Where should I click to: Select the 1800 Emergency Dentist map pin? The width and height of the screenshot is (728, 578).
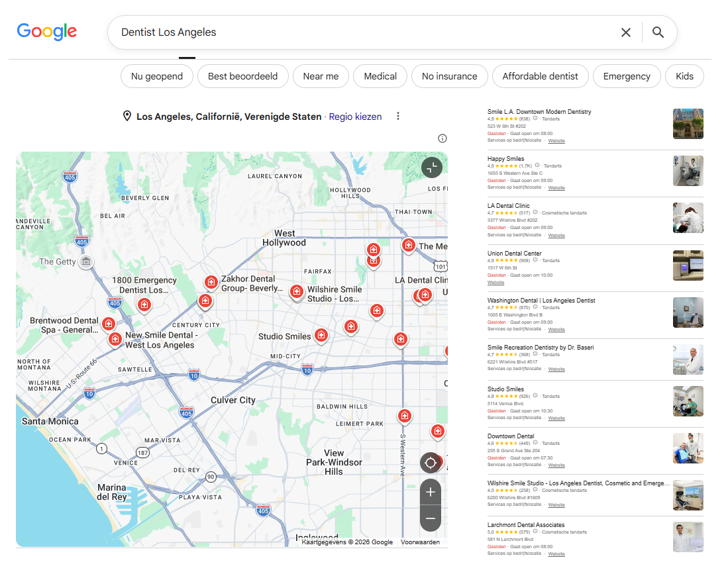pyautogui.click(x=144, y=305)
